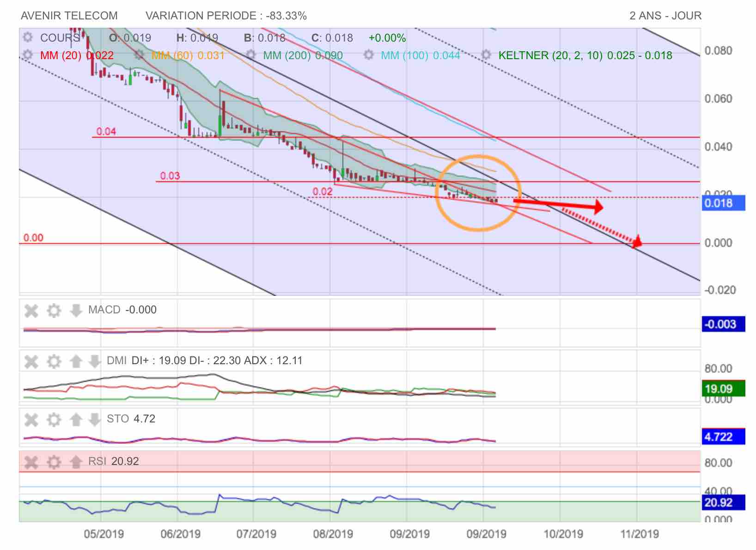Click the 0.02 dotted level label
The height and width of the screenshot is (550, 756).
323,192
